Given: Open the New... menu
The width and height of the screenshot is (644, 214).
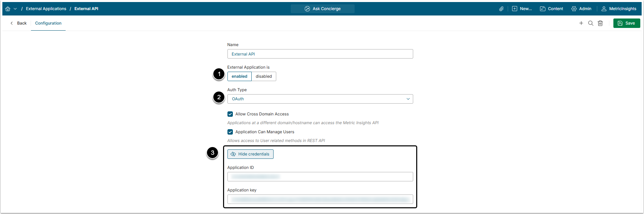Looking at the screenshot, I should (x=522, y=9).
